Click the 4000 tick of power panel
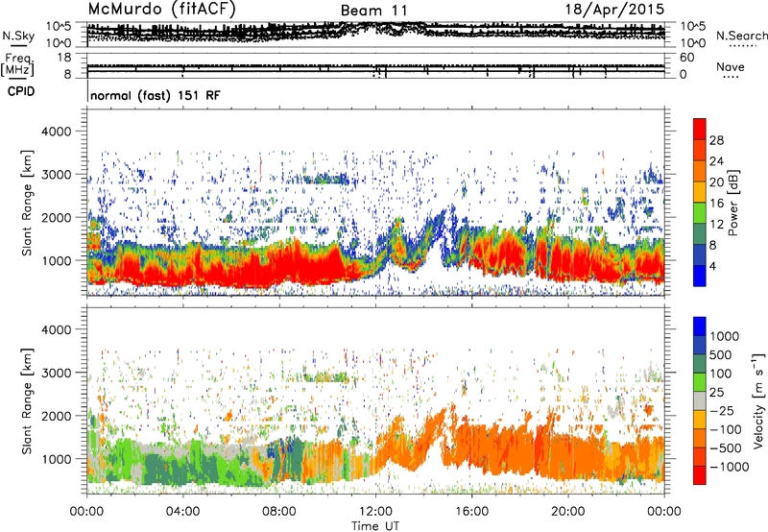This screenshot has width=768, height=532. [56, 132]
